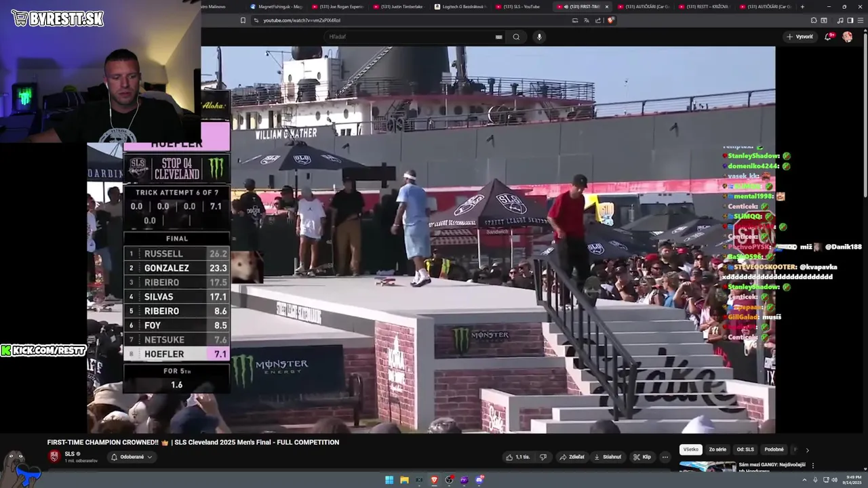Open the SLS channel name link
The image size is (868, 488).
point(70,453)
